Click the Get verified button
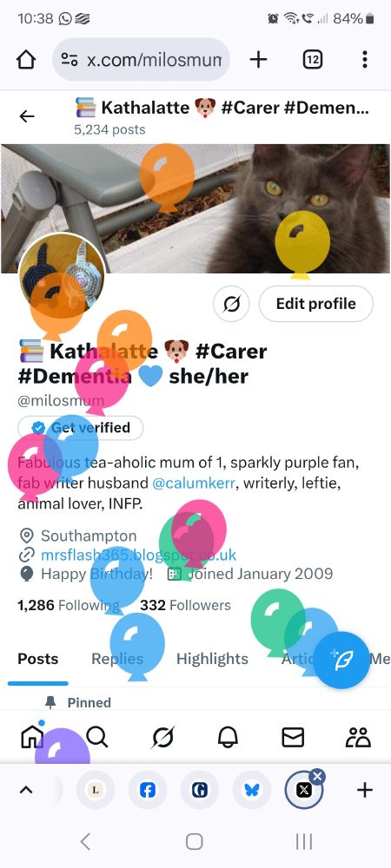The width and height of the screenshot is (391, 868). [x=80, y=427]
